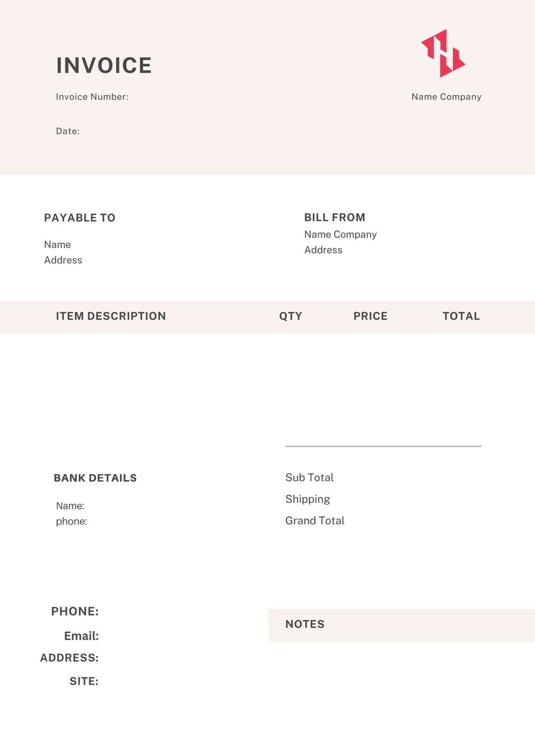
Task: Click the Email: contact label
Action: (x=81, y=636)
